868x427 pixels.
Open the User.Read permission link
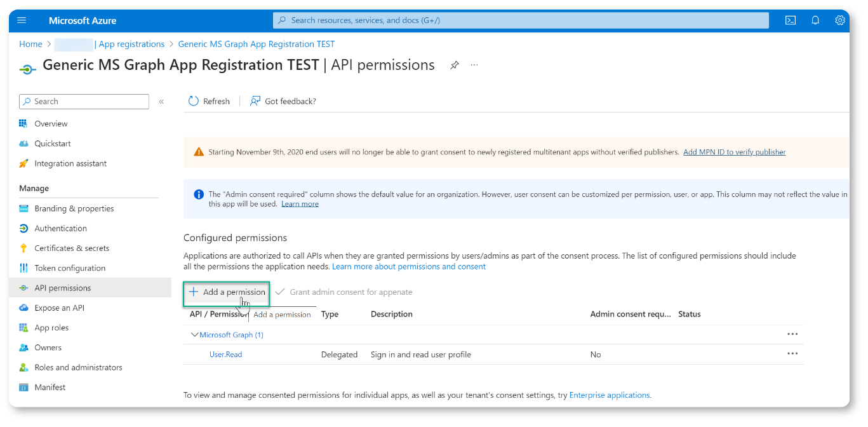(x=225, y=355)
